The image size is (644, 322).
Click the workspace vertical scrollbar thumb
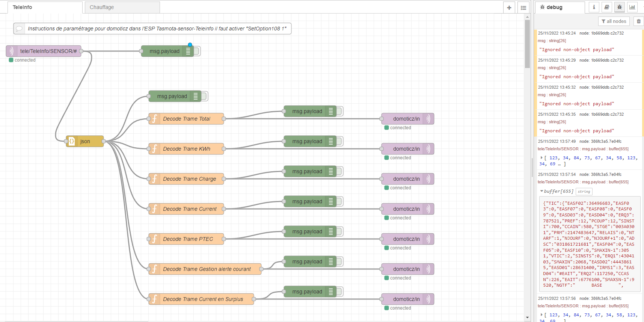click(x=527, y=44)
